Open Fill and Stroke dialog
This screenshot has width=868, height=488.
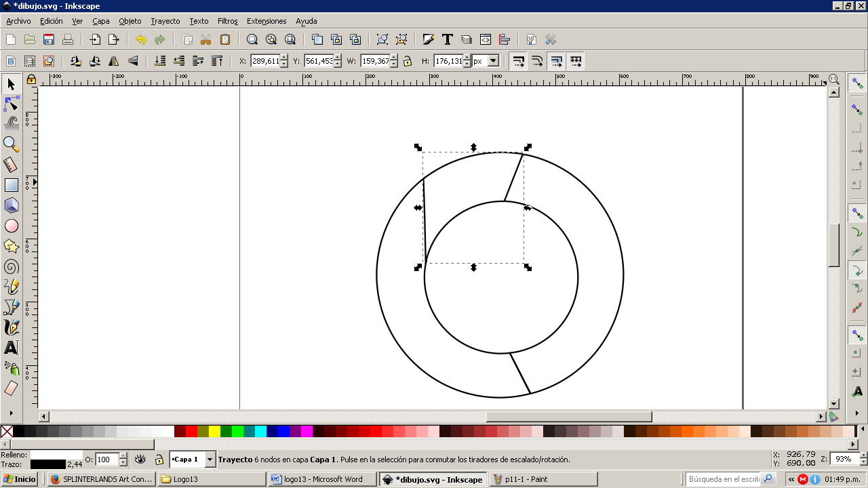click(429, 39)
